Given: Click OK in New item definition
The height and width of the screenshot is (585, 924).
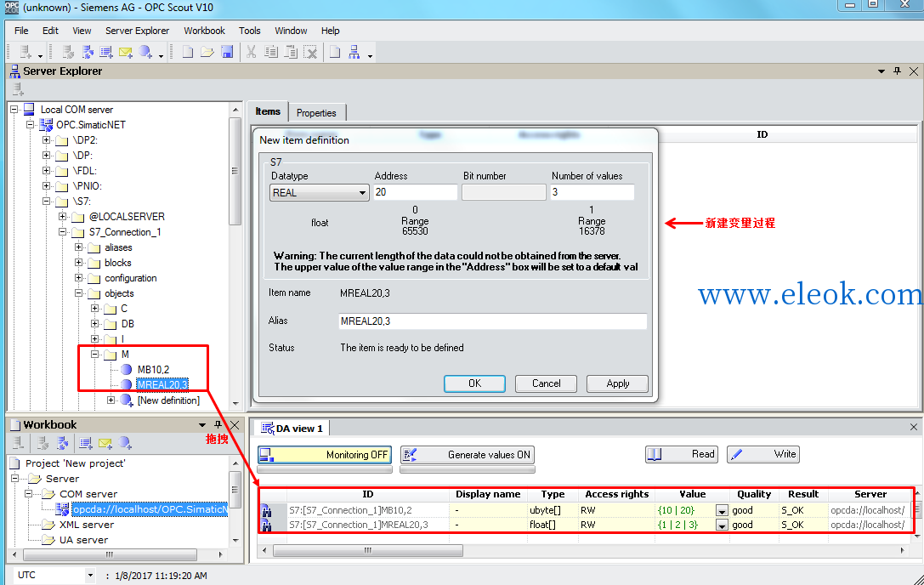Looking at the screenshot, I should tap(474, 383).
